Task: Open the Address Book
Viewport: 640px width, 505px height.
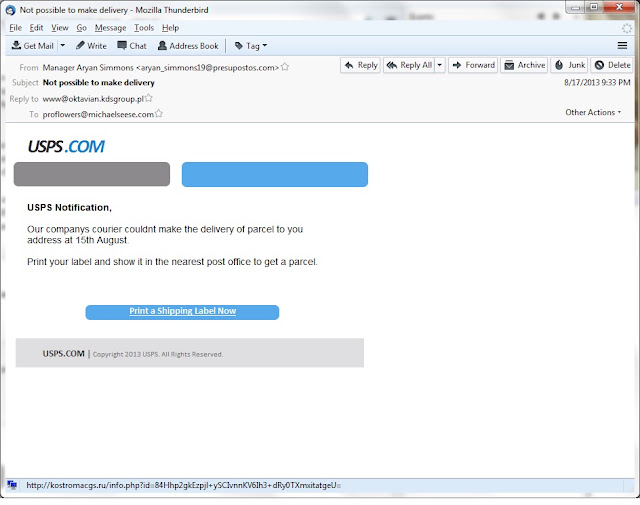Action: [188, 46]
